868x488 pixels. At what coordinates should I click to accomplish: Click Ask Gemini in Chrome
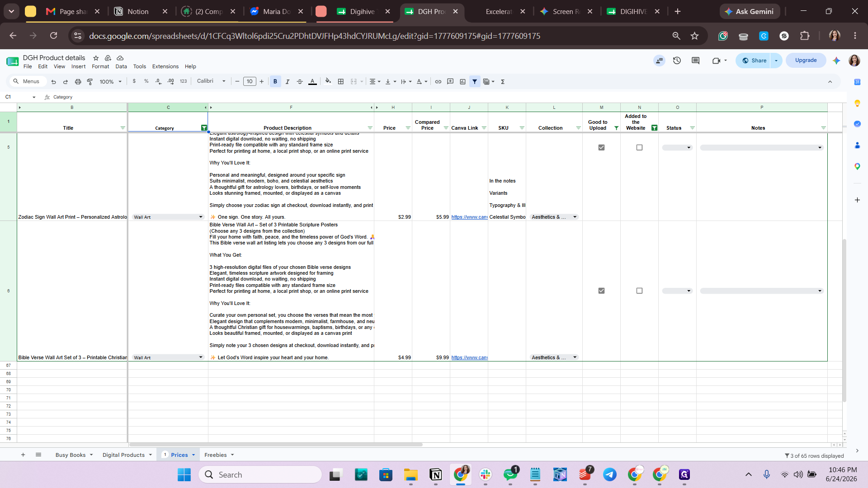pos(750,11)
